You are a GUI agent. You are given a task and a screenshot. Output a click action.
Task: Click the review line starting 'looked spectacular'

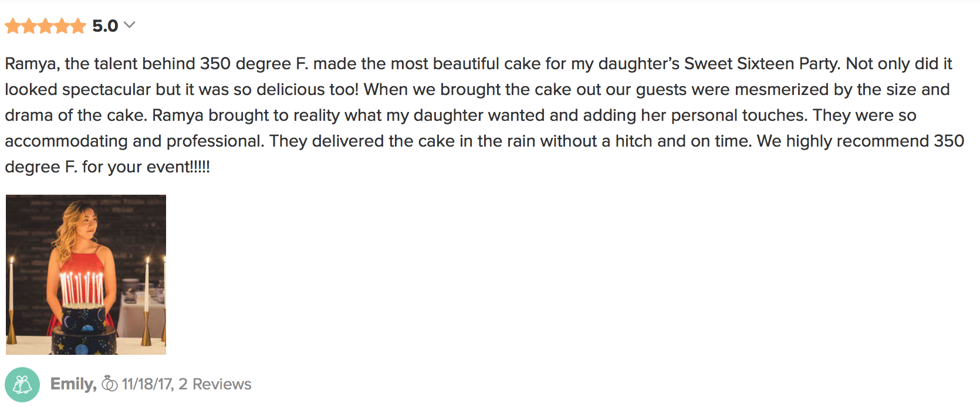477,89
